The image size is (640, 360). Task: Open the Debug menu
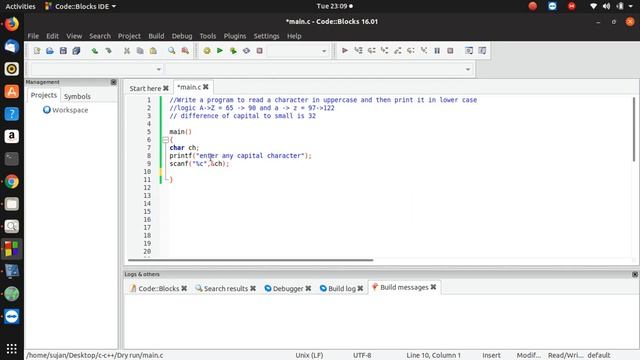point(182,36)
